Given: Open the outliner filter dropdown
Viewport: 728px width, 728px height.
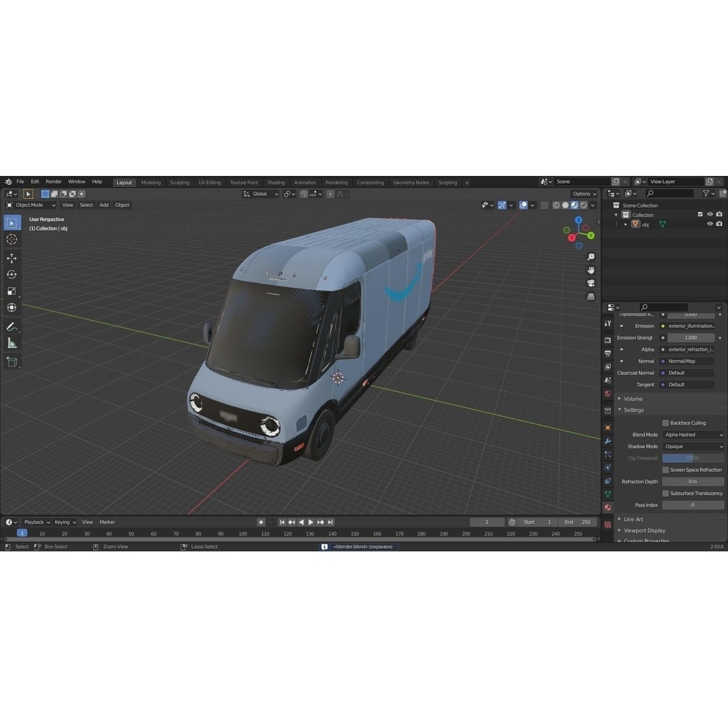Looking at the screenshot, I should pos(708,193).
